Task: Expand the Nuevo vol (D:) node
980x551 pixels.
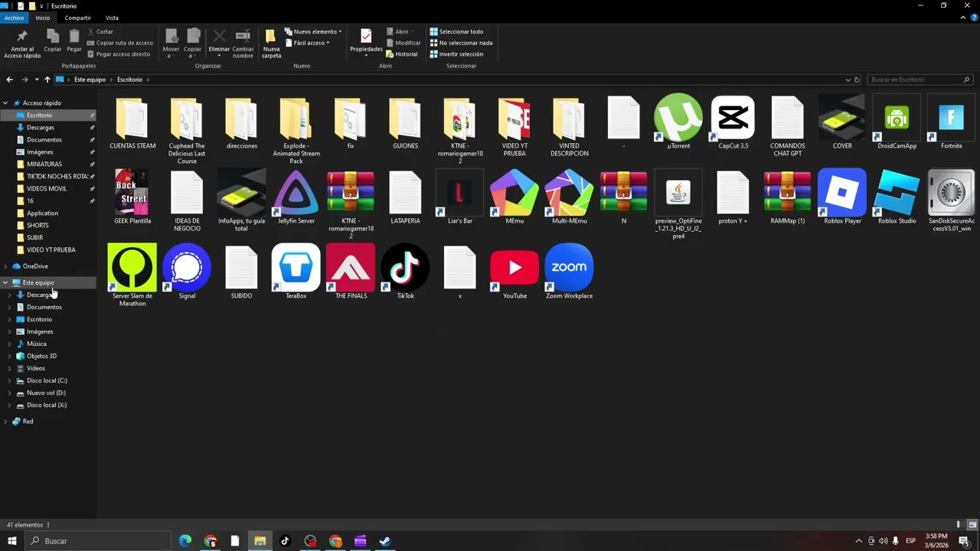Action: [10, 393]
